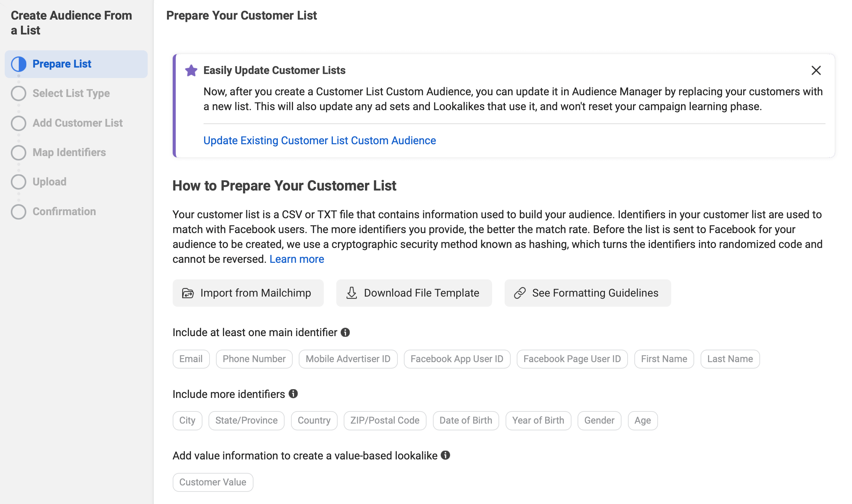Select the Select List Type step in sidebar

[71, 93]
